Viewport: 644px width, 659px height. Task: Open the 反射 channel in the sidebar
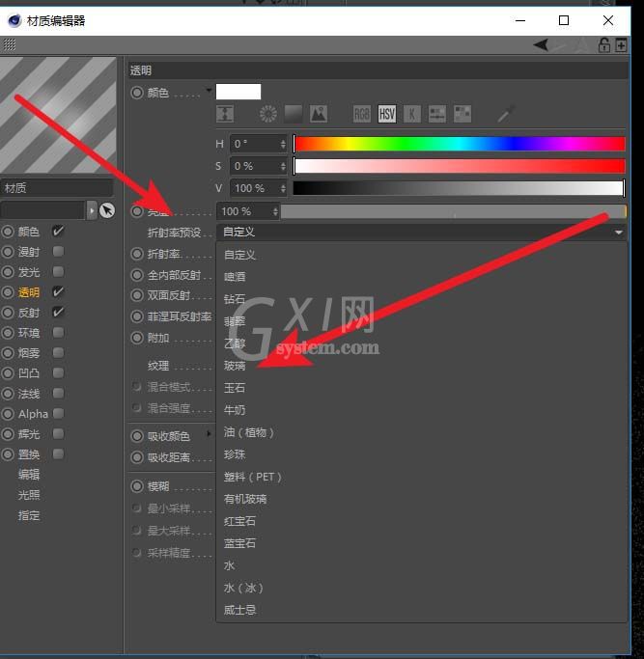pos(29,313)
